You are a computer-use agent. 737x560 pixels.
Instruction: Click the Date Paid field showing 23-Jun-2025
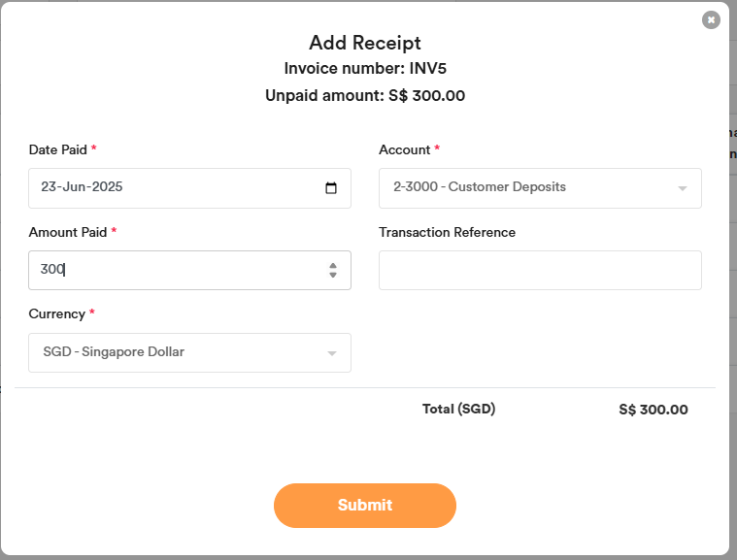click(x=175, y=187)
